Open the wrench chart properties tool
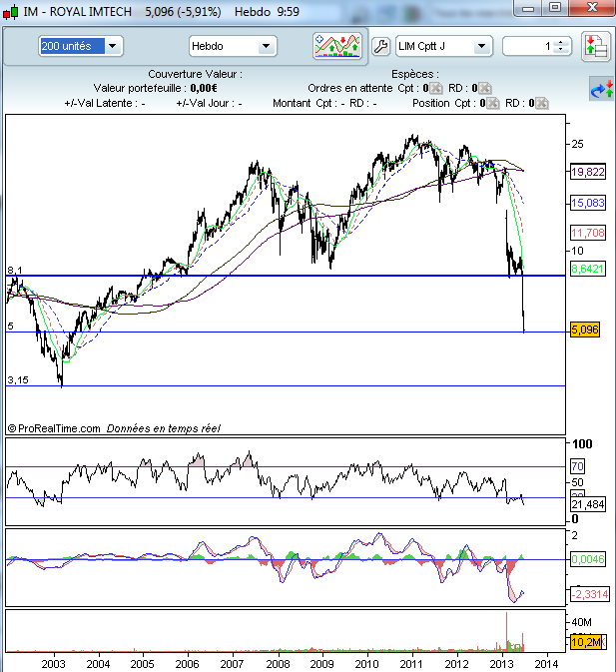This screenshot has height=672, width=616. tap(380, 46)
